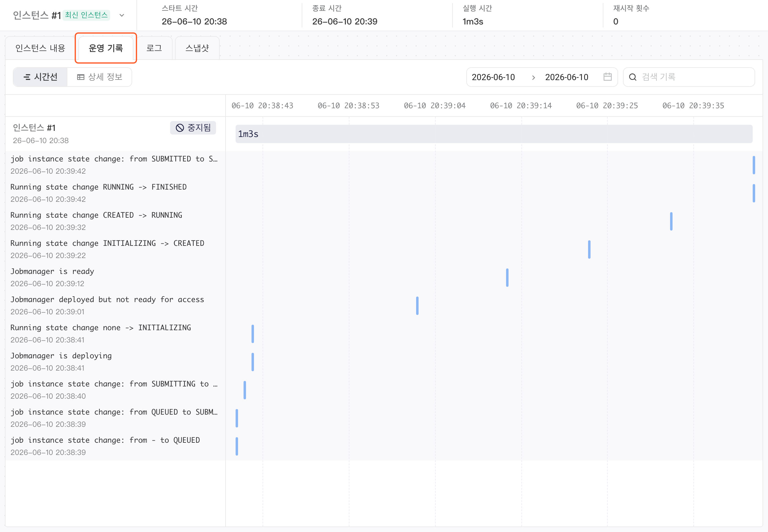768x532 pixels.
Task: Select row 'Jobmanager is ready'
Action: tap(115, 277)
